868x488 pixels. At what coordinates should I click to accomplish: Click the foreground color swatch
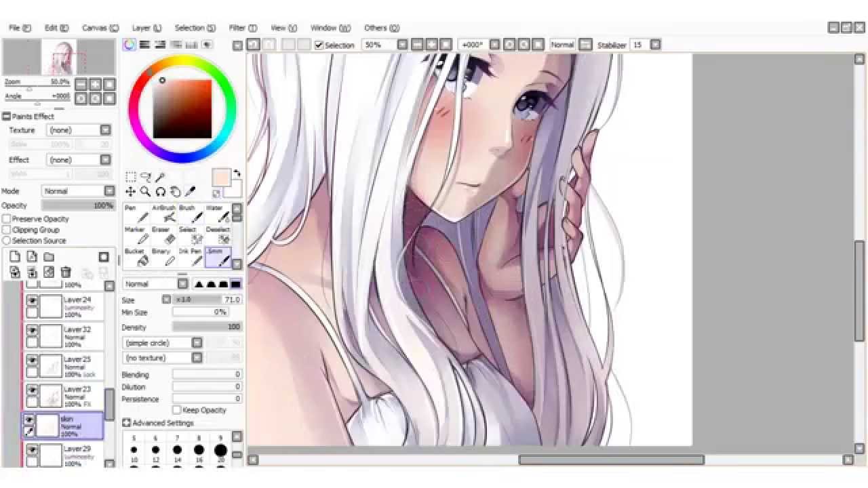pos(221,178)
